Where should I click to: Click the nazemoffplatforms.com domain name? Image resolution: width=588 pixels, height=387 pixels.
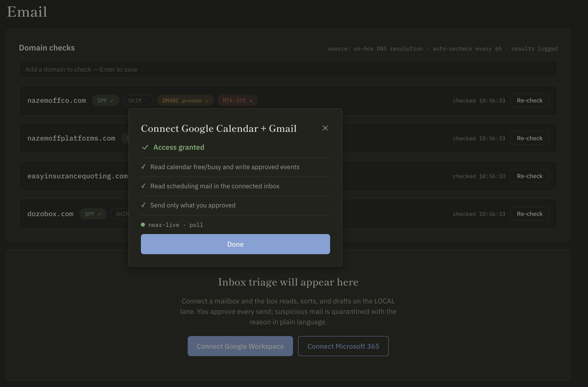point(71,138)
